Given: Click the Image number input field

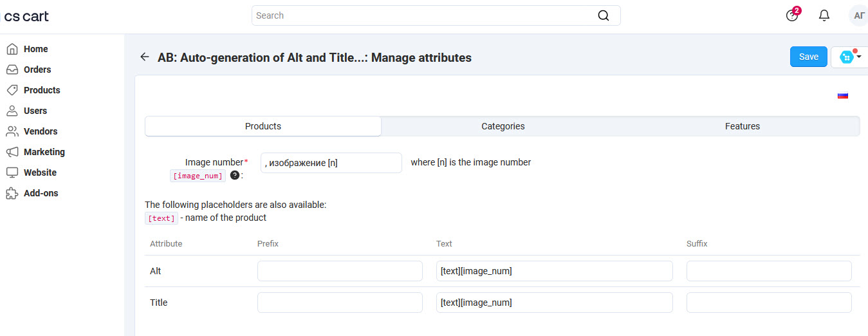Looking at the screenshot, I should pyautogui.click(x=331, y=163).
